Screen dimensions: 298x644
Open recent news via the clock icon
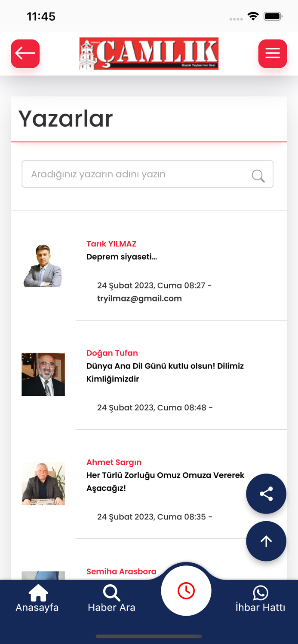click(x=186, y=591)
